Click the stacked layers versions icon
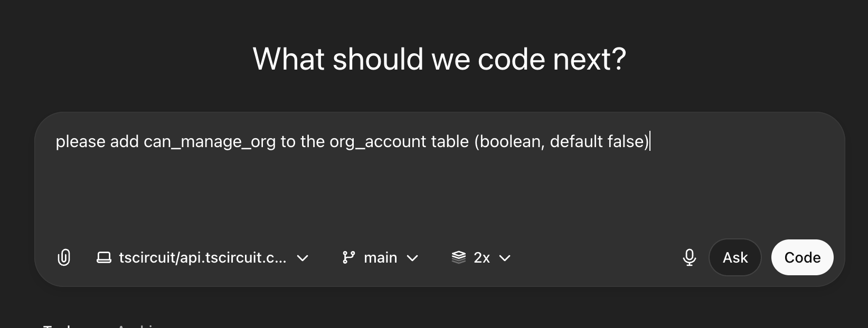The image size is (868, 328). click(459, 257)
